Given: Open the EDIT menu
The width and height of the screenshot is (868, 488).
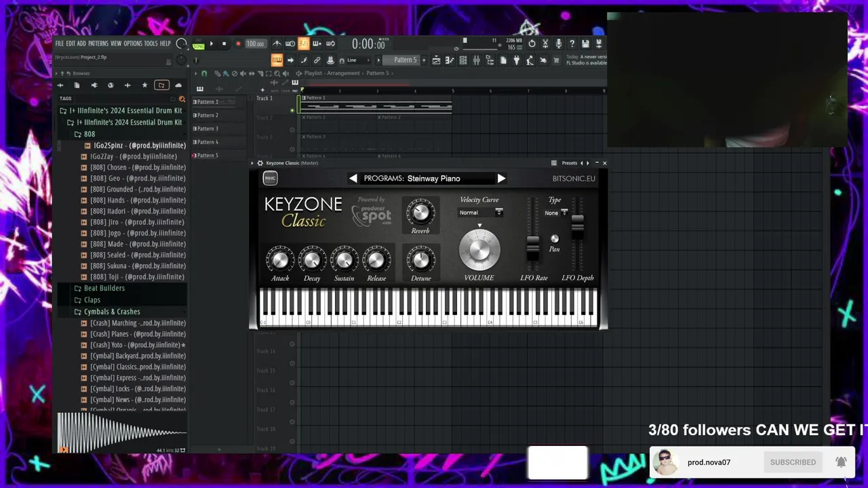Looking at the screenshot, I should [x=71, y=43].
